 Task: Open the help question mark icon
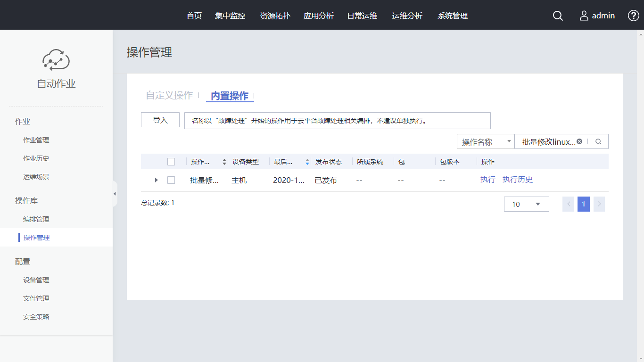tap(633, 16)
